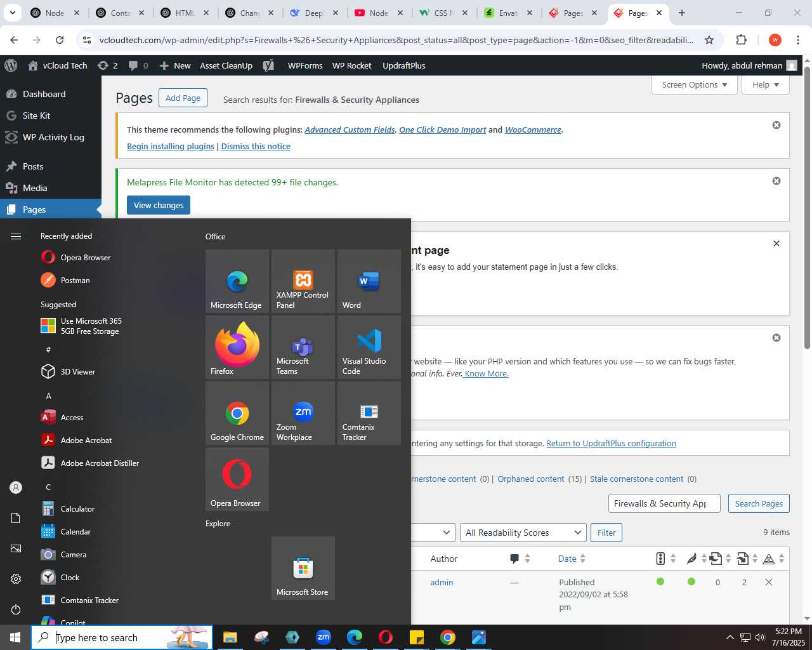Viewport: 812px width, 650px height.
Task: Sort by Date column
Action: tap(572, 559)
